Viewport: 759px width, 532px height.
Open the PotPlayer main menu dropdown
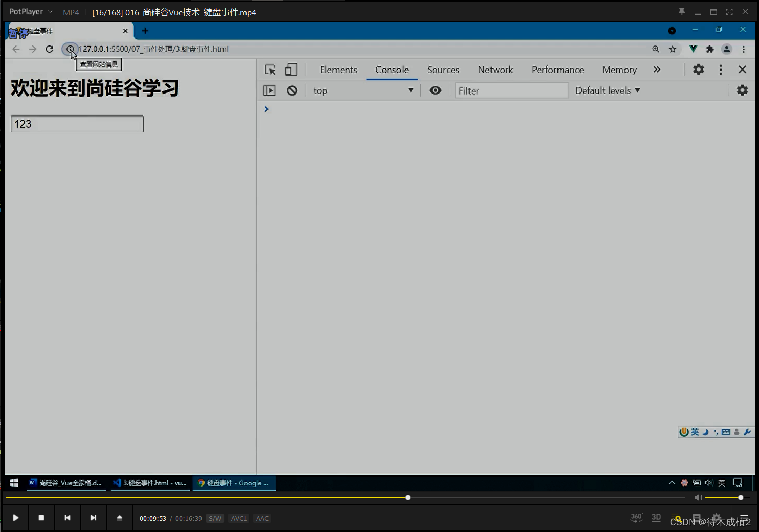[x=31, y=11]
